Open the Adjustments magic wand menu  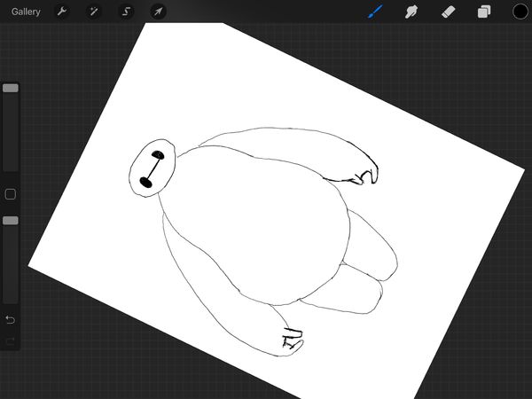point(93,12)
